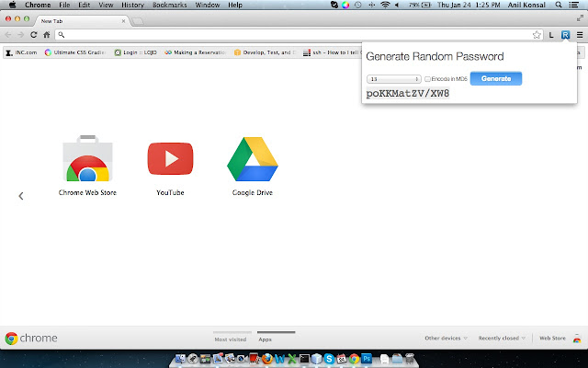
Task: Open the Edit menu
Action: [84, 5]
